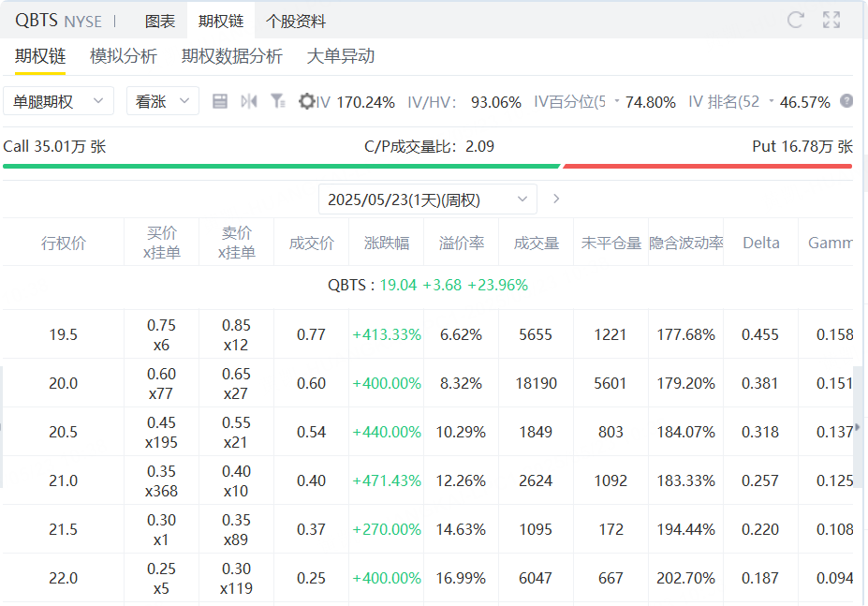
Task: Click ask price 0.35 x89
Action: pyautogui.click(x=236, y=529)
